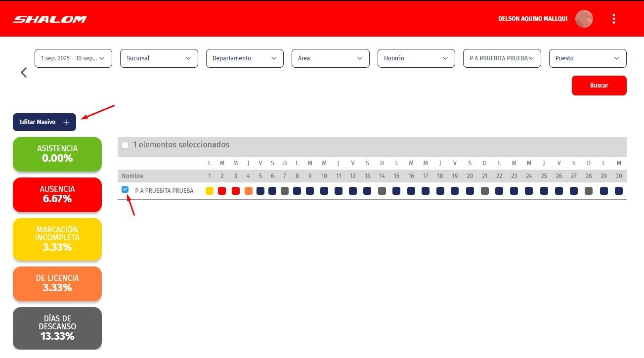
Task: Click the user profile avatar
Action: tap(584, 19)
